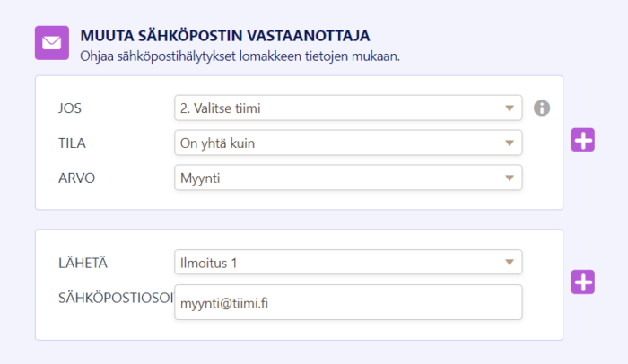Click the heading "MUUTA SÄHKÖPOSTIN VASTAANOTTAJA"

pos(225,36)
